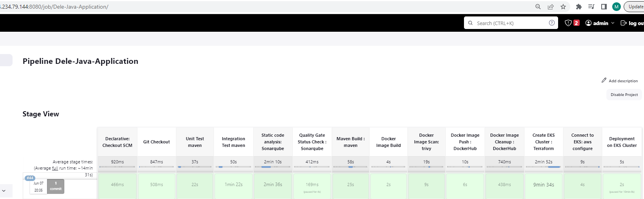The image size is (644, 199).
Task: Click the browser zoom magnifier icon
Action: coord(538,7)
